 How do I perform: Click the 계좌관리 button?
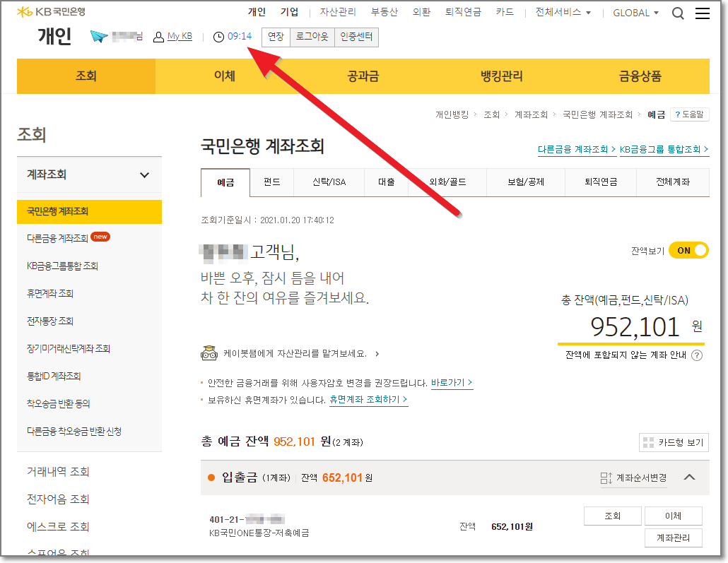[673, 538]
